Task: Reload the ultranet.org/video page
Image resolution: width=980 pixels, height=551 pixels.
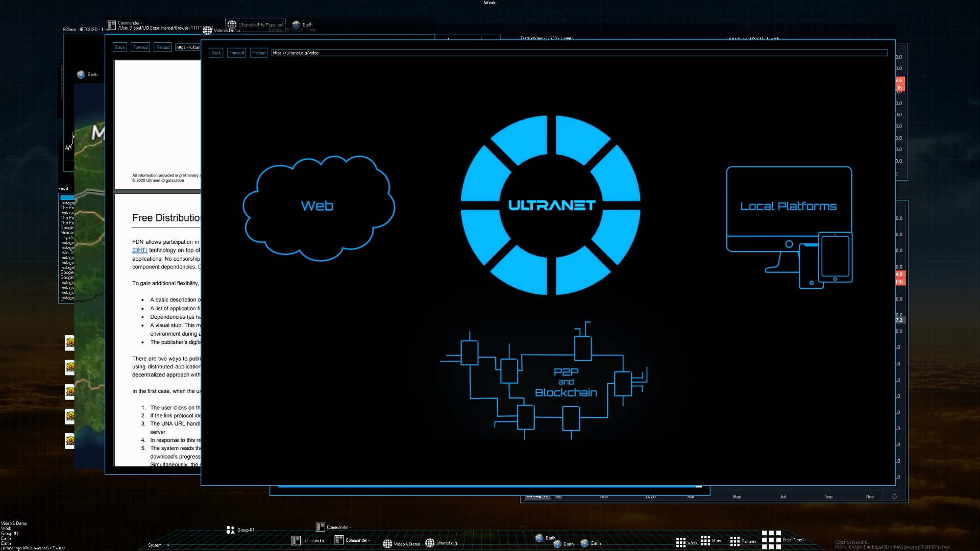Action: [x=259, y=53]
